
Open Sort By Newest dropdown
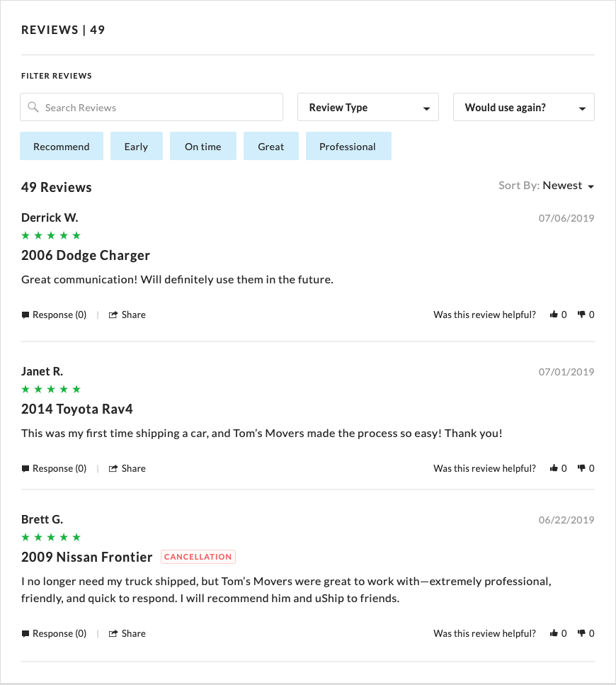(568, 186)
